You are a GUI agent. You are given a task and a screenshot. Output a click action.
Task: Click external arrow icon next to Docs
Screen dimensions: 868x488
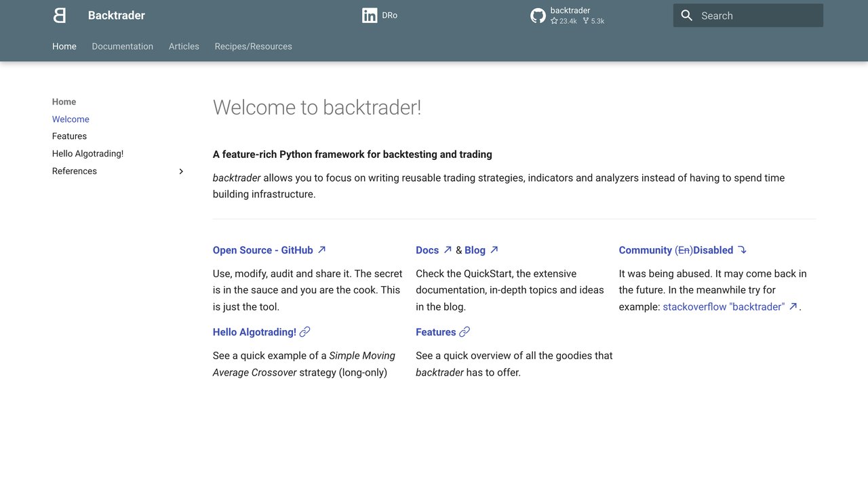(448, 249)
